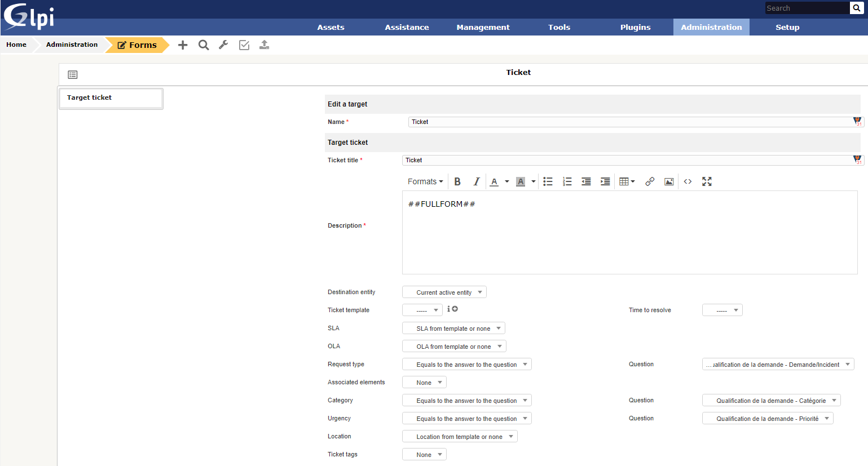The width and height of the screenshot is (868, 466).
Task: Insert a bulleted list in the editor
Action: pyautogui.click(x=548, y=181)
